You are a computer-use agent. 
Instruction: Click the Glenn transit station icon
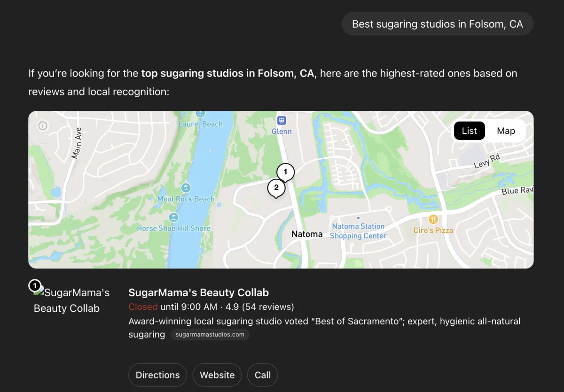(282, 120)
